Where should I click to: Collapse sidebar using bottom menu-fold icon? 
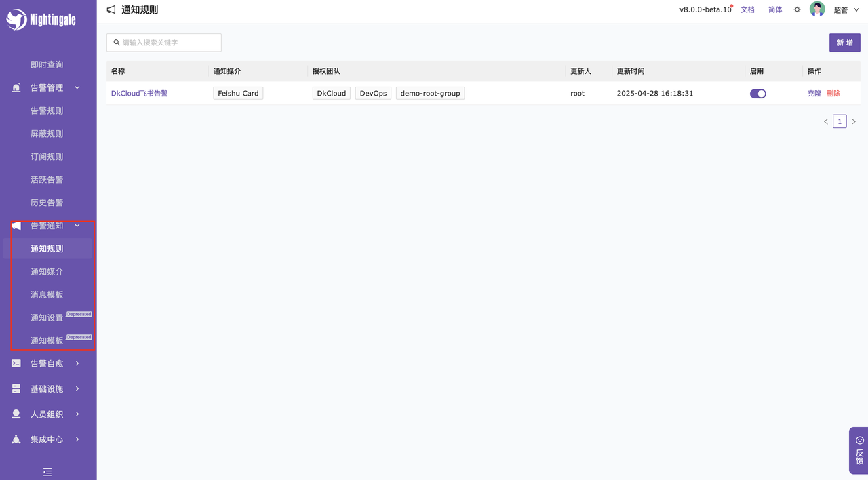tap(47, 472)
